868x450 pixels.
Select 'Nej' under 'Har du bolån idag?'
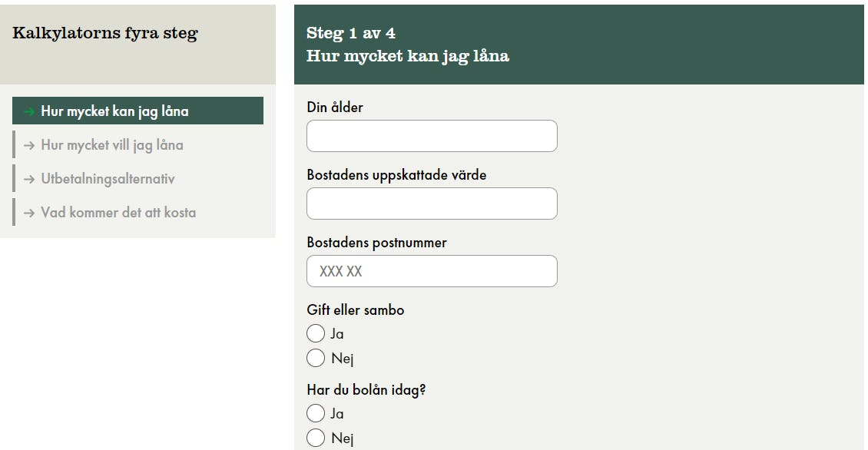pos(316,438)
